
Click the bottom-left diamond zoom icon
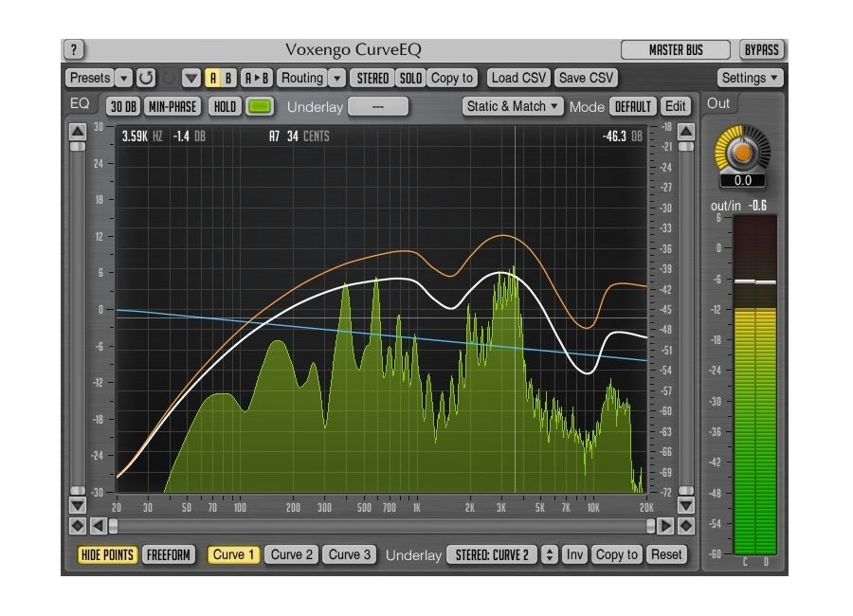78,526
